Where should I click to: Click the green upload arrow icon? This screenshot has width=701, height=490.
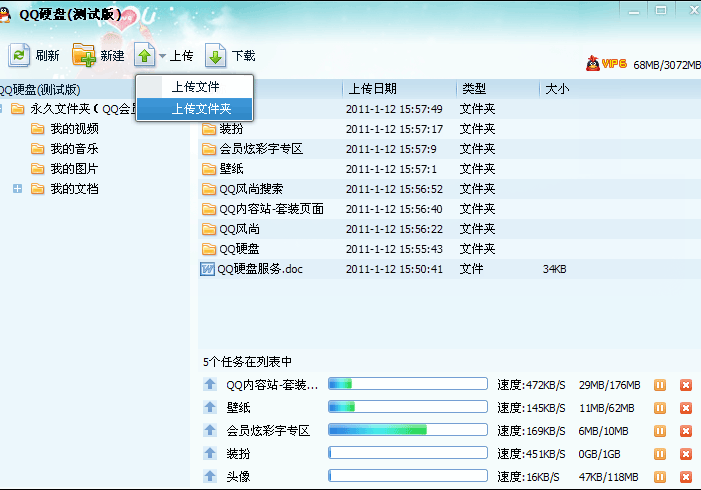(144, 55)
